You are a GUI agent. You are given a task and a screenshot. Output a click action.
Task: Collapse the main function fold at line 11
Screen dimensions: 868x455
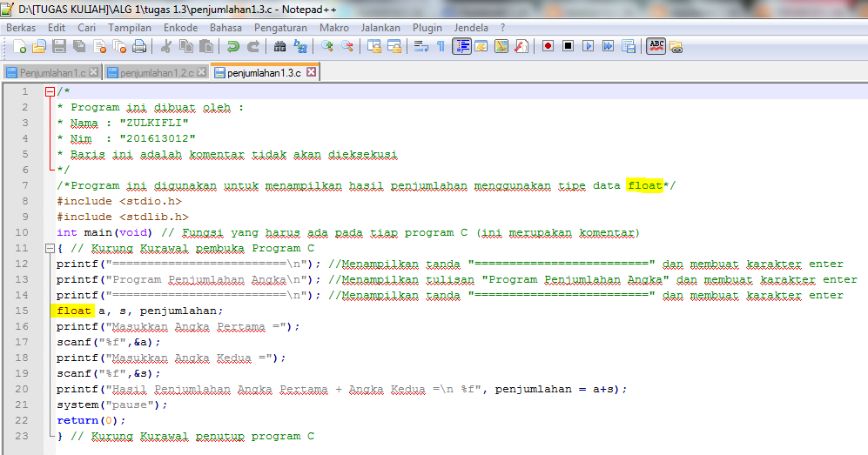pos(50,248)
